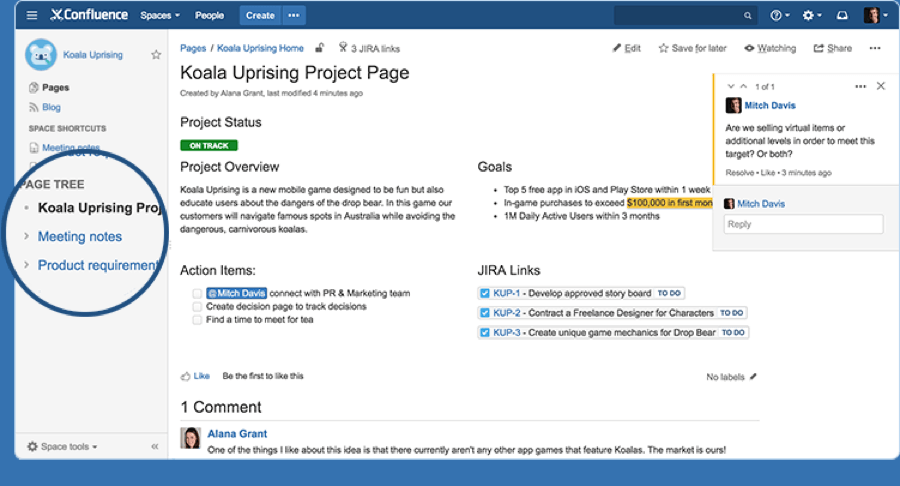Check the Mitch Davis connect with PR task

(198, 293)
